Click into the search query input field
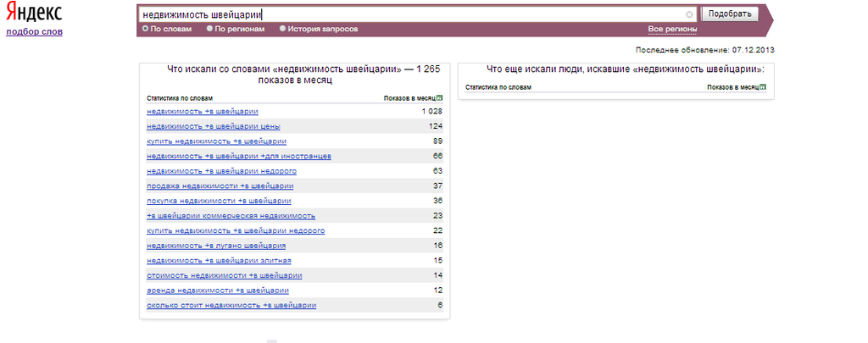Screen dimensions: 868x343 pos(407,14)
